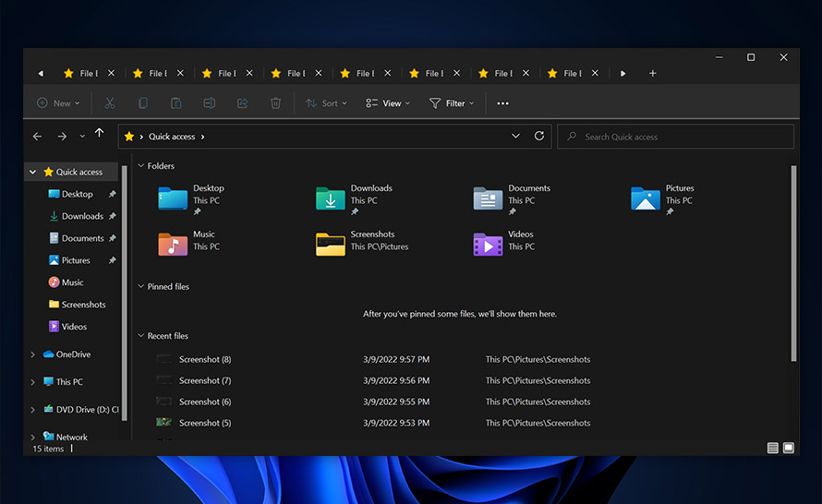
Task: Expand address bar history dropdown
Action: tap(516, 137)
